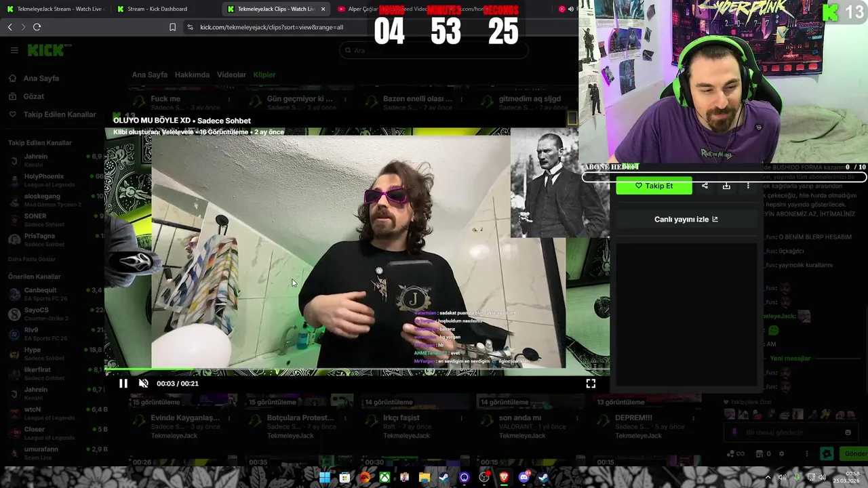Bookmark this page with the bookmark icon
The width and height of the screenshot is (868, 488).
click(172, 27)
